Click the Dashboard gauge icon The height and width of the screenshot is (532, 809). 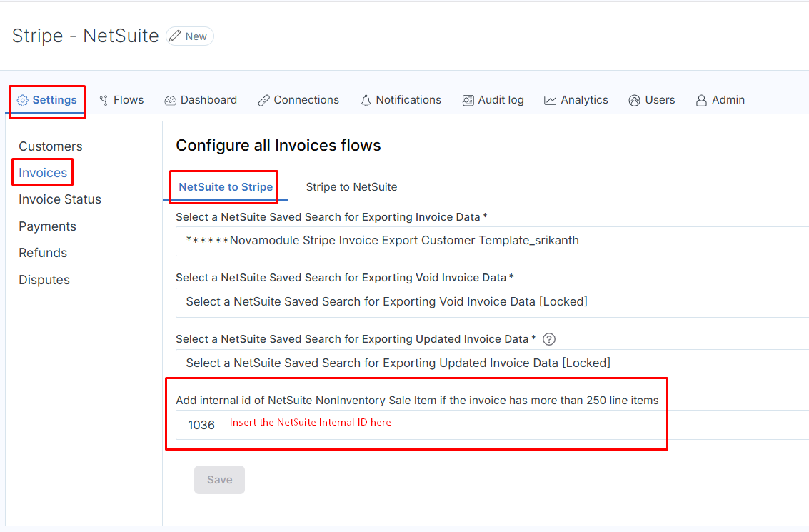(170, 100)
